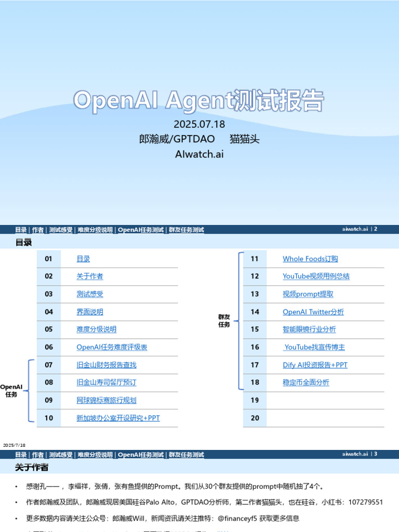Click the 新加坡办公室开设研究+PPT link
399x532 pixels.
pyautogui.click(x=118, y=418)
